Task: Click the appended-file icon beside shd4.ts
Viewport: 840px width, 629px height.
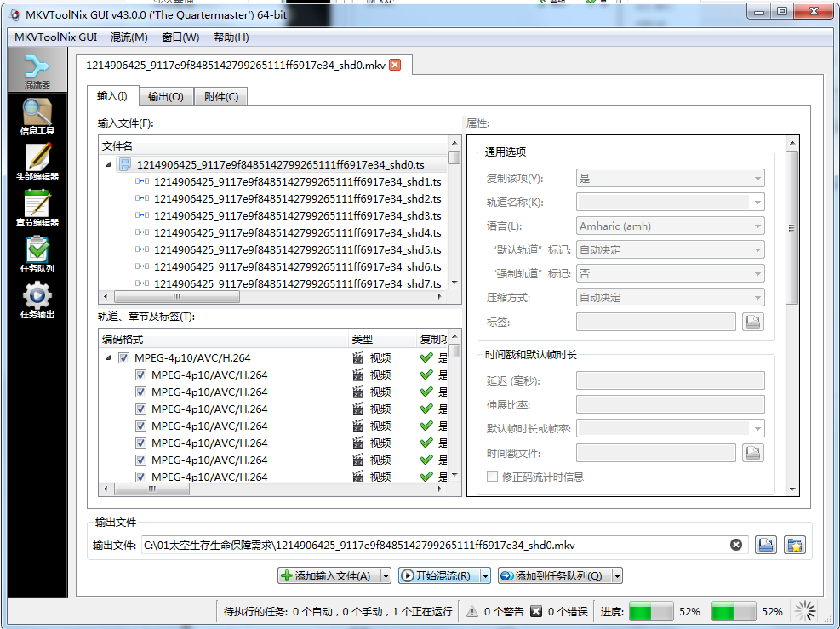Action: coord(142,232)
